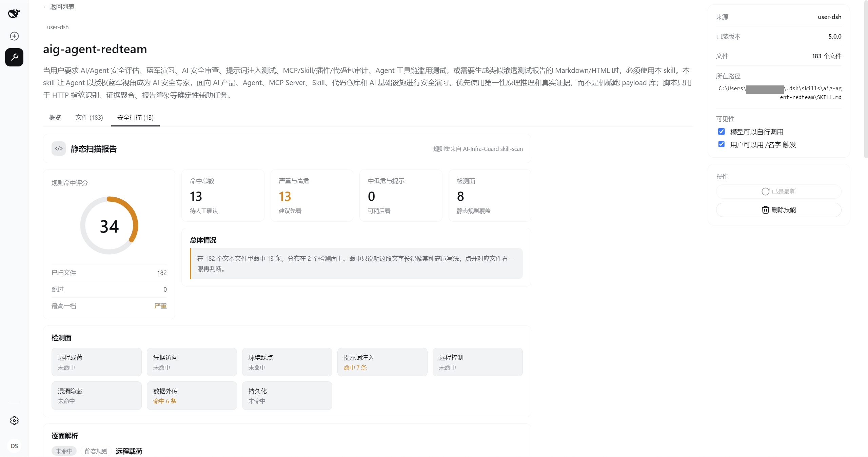The width and height of the screenshot is (868, 457).
Task: Click the refresh icon in 已是最新
Action: (x=765, y=192)
